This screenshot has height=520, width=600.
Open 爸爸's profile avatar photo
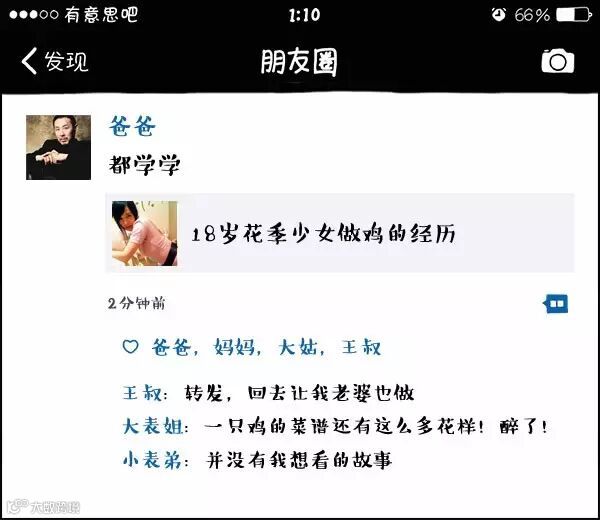[x=58, y=147]
